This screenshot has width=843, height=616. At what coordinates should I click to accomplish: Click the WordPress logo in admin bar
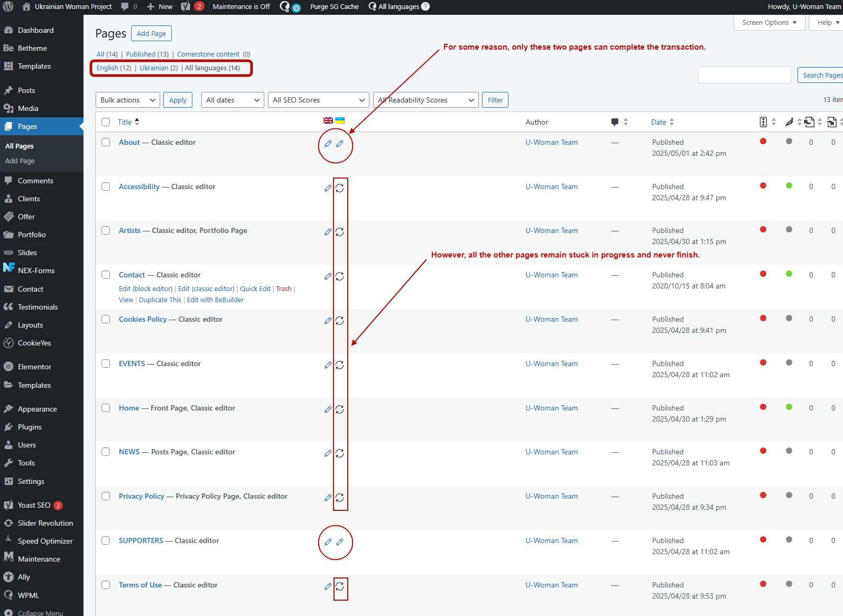coord(8,7)
